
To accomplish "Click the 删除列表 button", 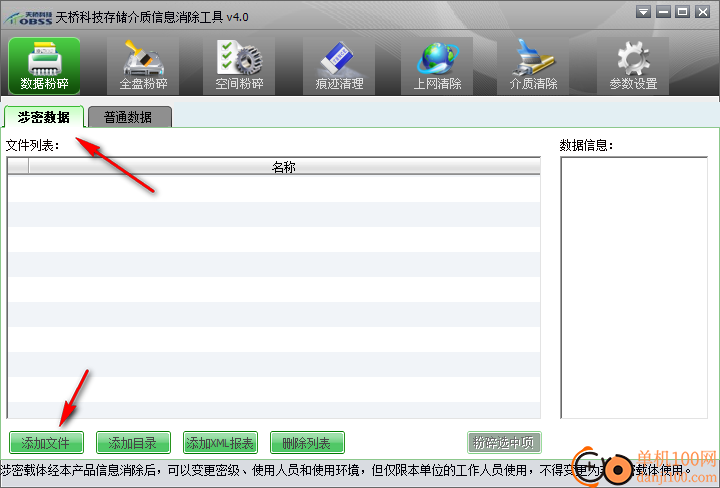I will (307, 443).
